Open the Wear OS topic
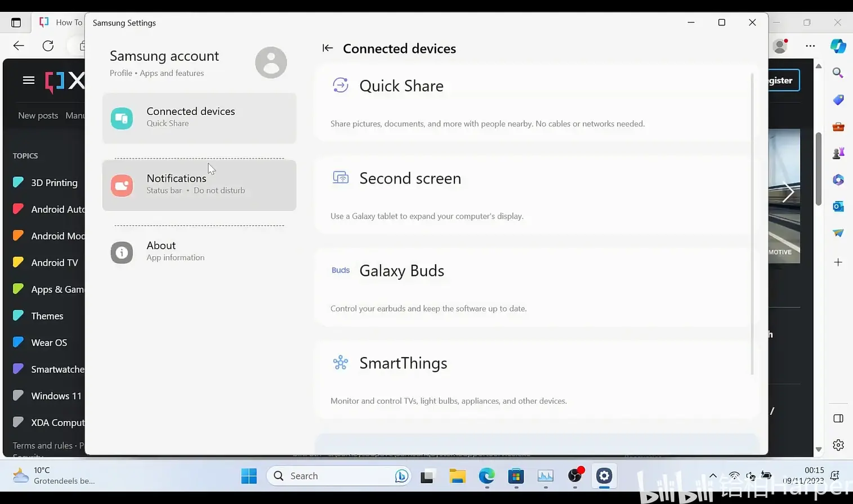 [48, 342]
